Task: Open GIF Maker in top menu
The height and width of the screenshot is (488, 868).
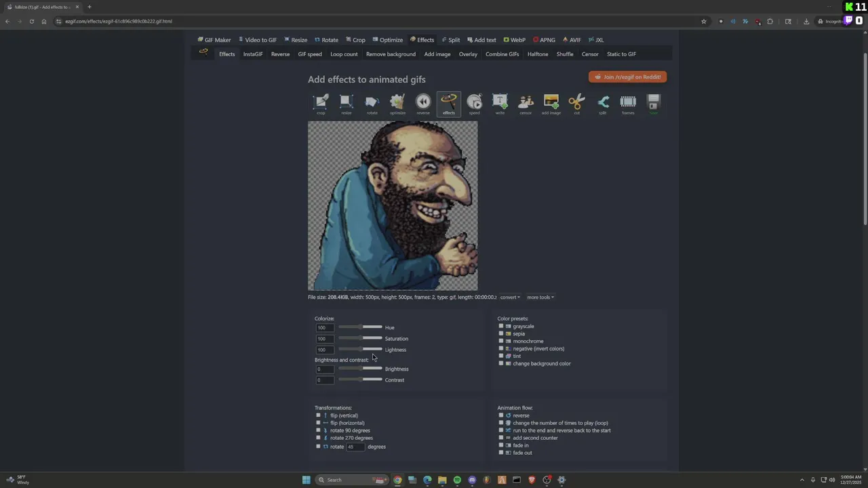Action: coord(214,40)
